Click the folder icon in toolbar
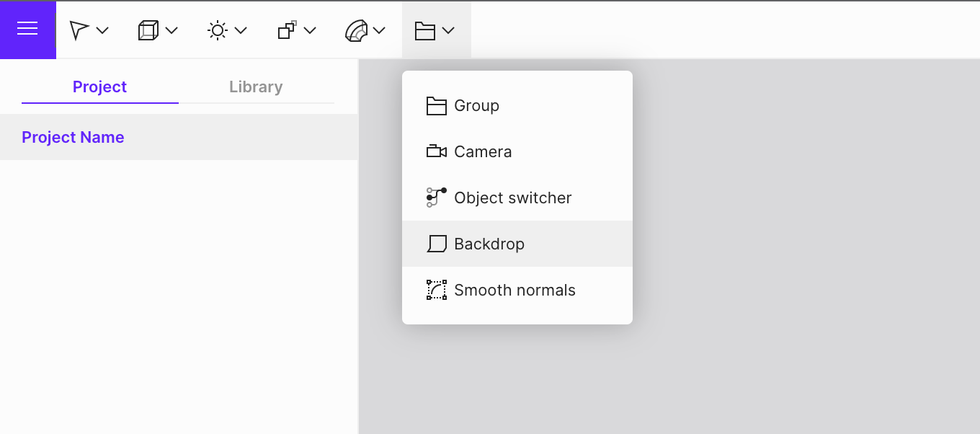 (424, 30)
